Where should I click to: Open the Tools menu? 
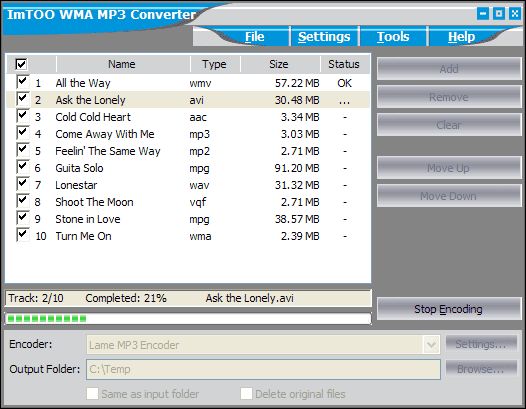(393, 37)
